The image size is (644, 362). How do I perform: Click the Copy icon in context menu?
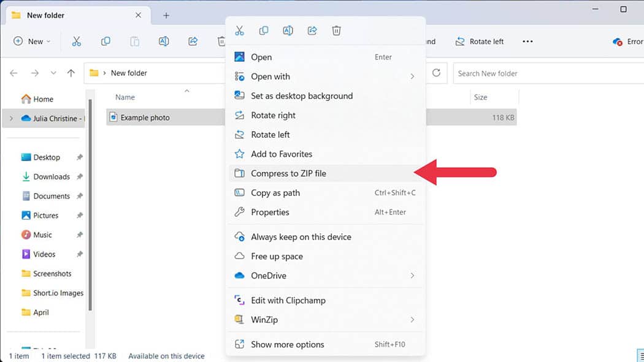tap(264, 31)
